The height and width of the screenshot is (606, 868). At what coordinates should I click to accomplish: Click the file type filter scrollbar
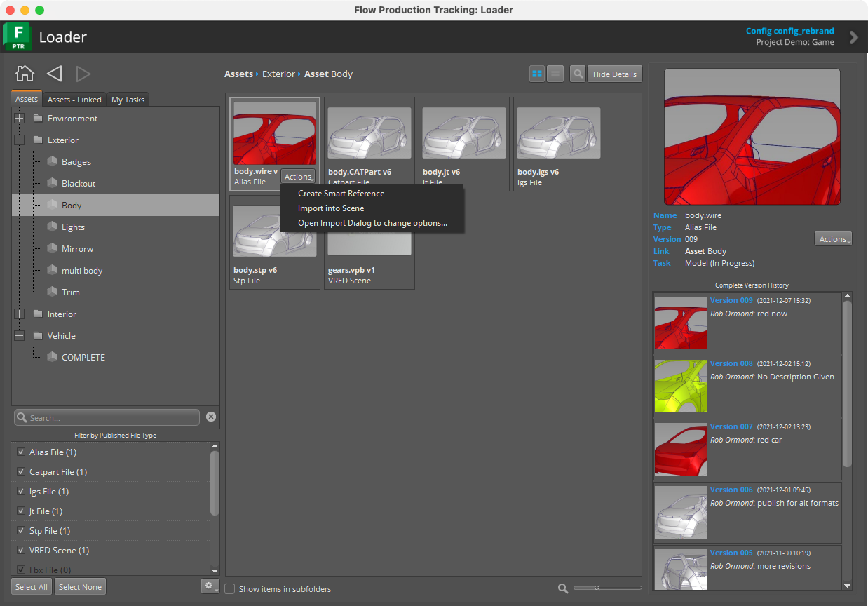[215, 484]
